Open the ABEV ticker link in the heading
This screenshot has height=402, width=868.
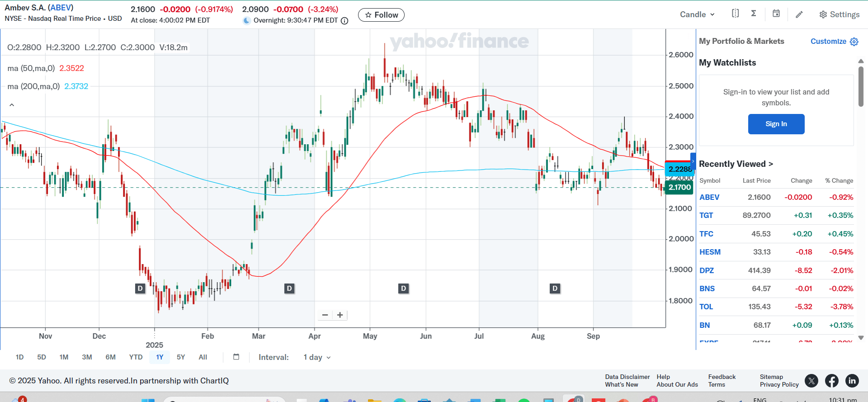pos(61,8)
